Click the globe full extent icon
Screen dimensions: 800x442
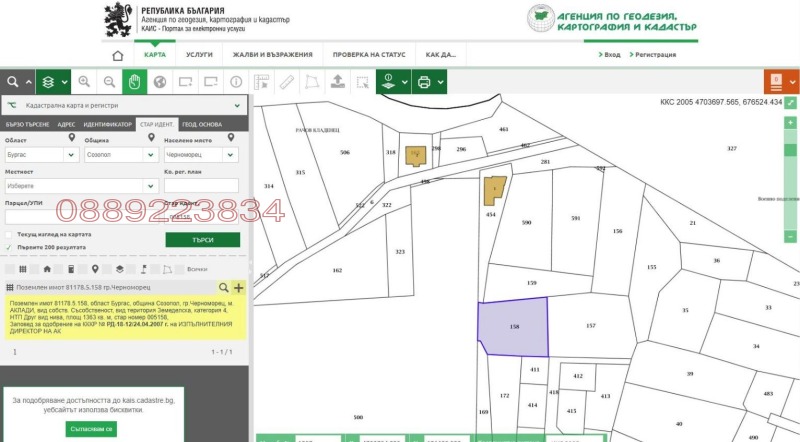tap(158, 81)
